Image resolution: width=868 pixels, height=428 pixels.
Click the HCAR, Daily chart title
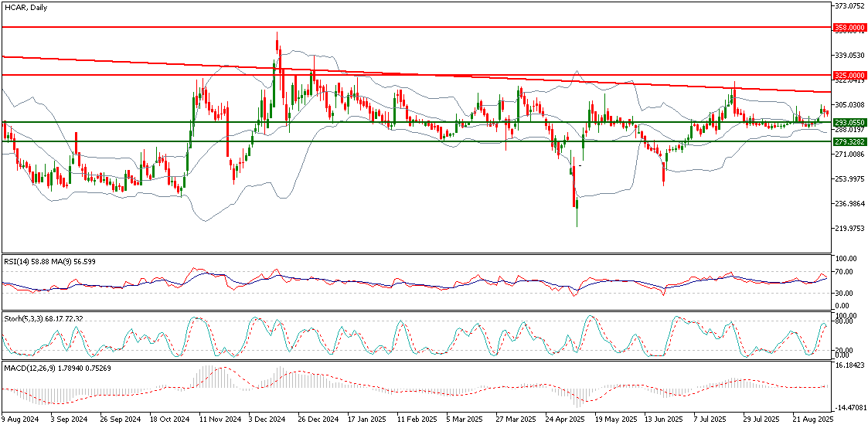click(24, 7)
